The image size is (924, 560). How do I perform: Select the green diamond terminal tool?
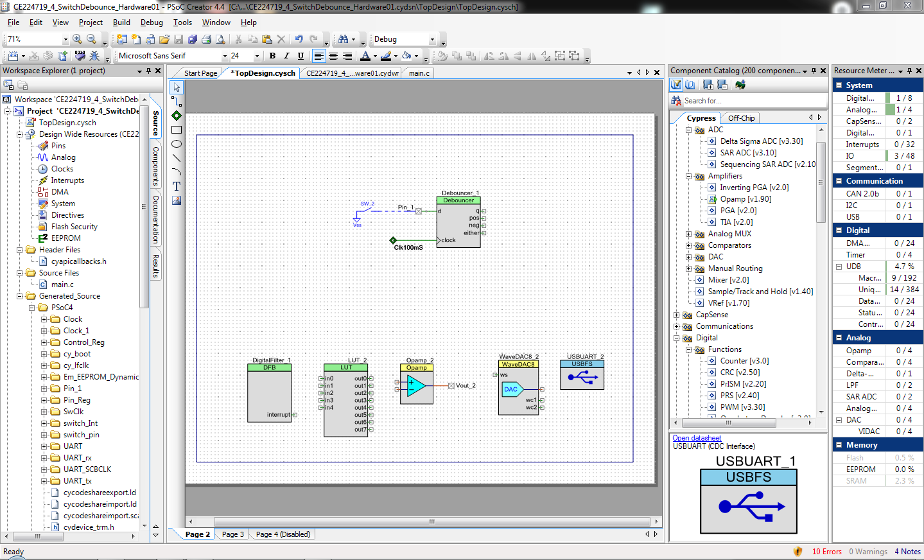pos(177,116)
